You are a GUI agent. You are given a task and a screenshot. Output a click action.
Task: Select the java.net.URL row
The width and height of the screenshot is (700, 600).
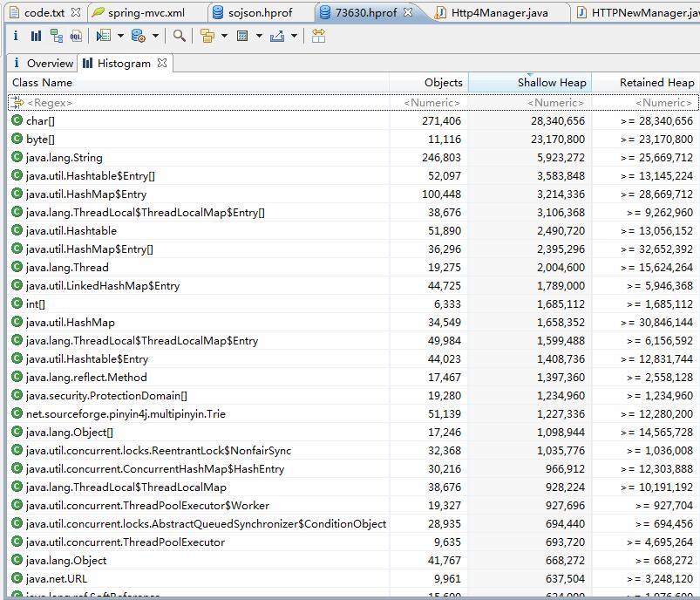pyautogui.click(x=353, y=578)
